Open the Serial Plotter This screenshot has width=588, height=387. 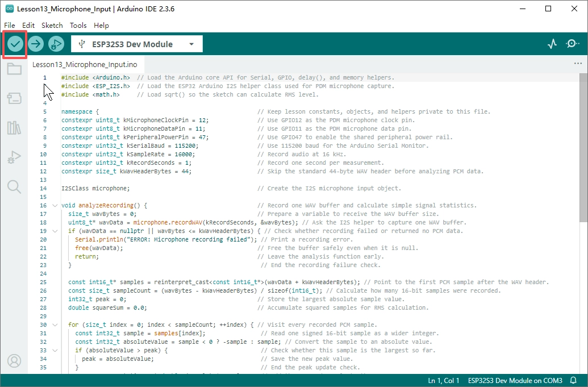tap(552, 44)
